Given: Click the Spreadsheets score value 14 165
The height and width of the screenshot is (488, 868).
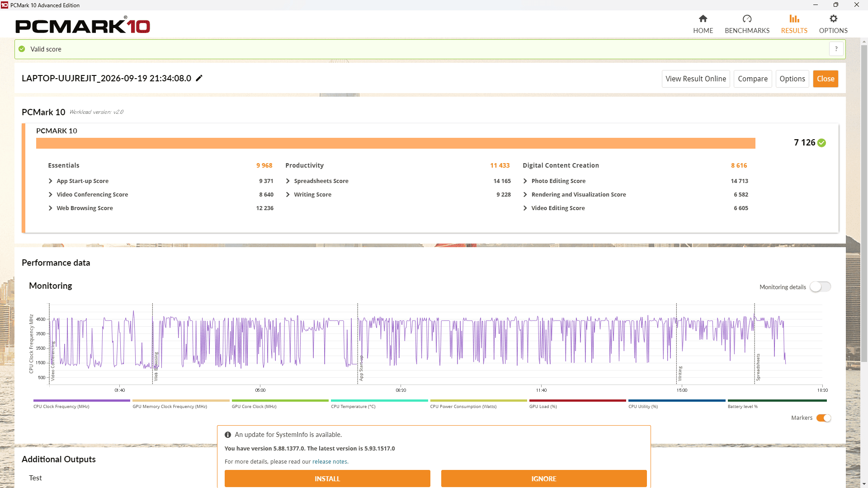Looking at the screenshot, I should coord(502,181).
